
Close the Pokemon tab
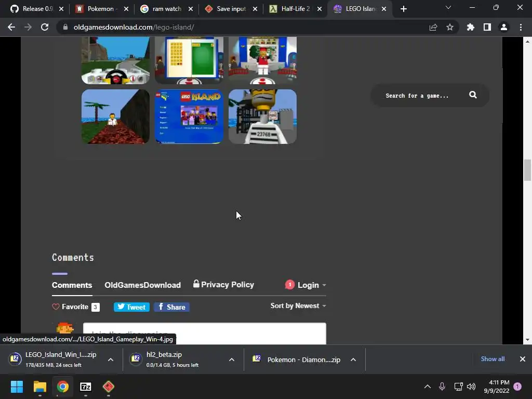[x=126, y=9]
